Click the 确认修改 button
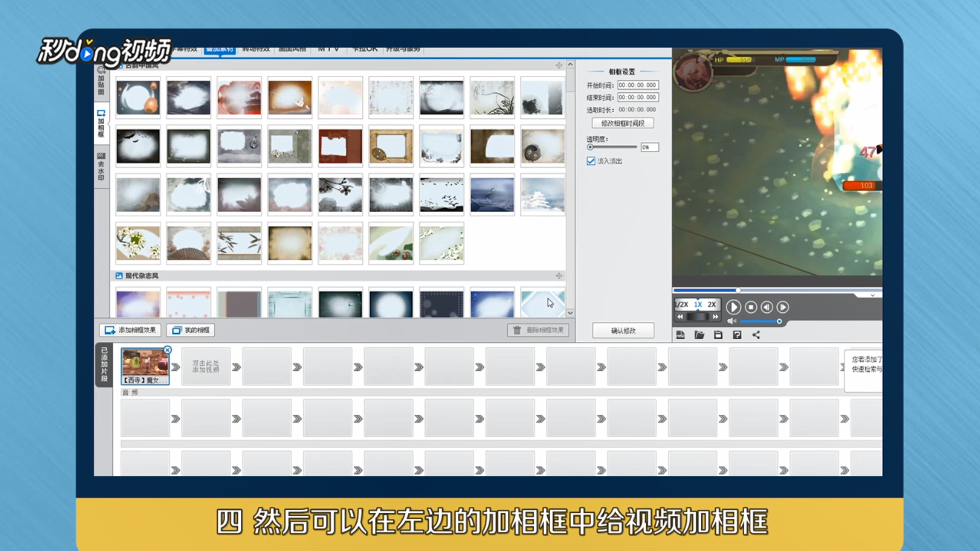980x551 pixels. (623, 331)
